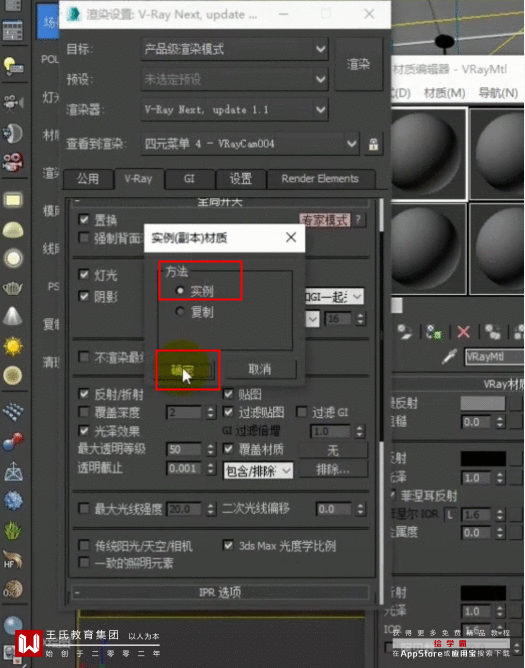Click the assign material to selection icon
The width and height of the screenshot is (525, 668).
click(435, 331)
